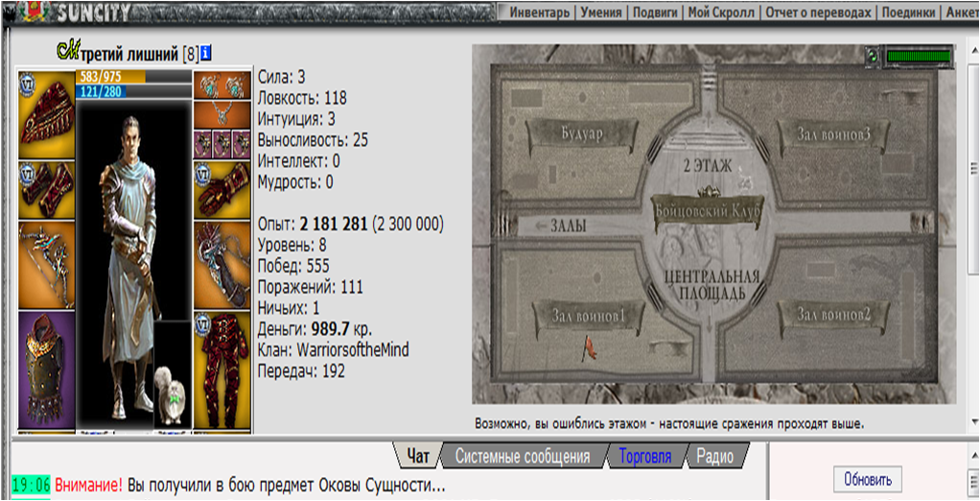Click the Бойцовский Клуб banner

708,211
